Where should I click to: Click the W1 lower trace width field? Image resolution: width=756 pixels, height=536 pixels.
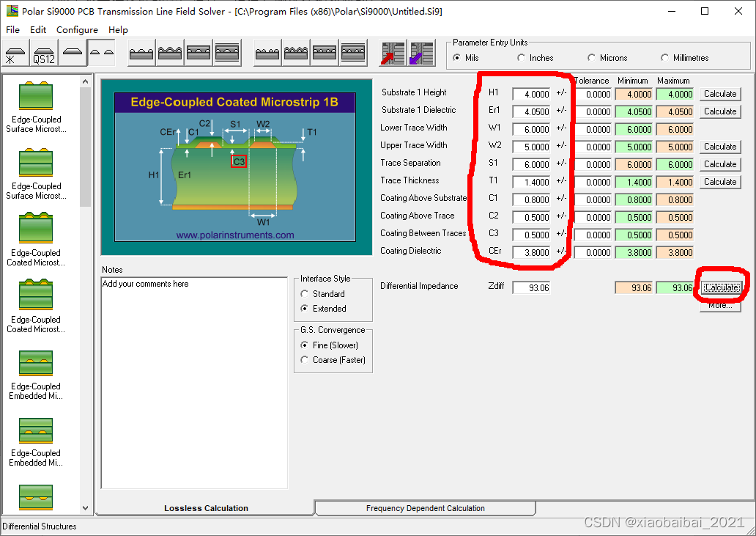(531, 129)
